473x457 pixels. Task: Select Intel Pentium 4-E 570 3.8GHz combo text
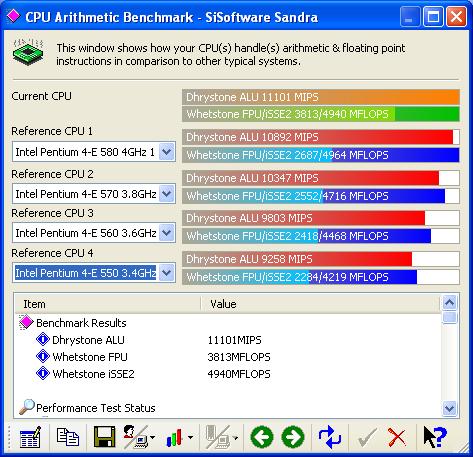[x=86, y=194]
